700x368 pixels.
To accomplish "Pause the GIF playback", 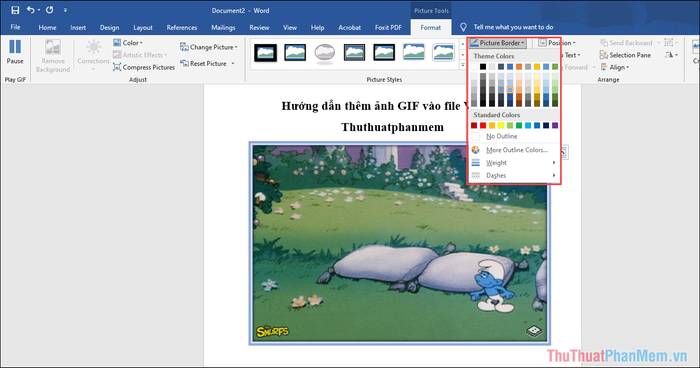I will [15, 52].
